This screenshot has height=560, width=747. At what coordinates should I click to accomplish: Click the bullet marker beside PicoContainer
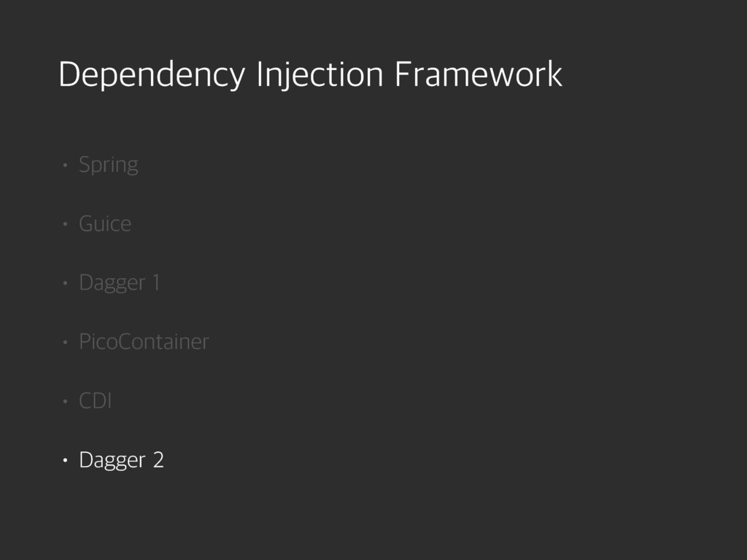click(x=64, y=342)
